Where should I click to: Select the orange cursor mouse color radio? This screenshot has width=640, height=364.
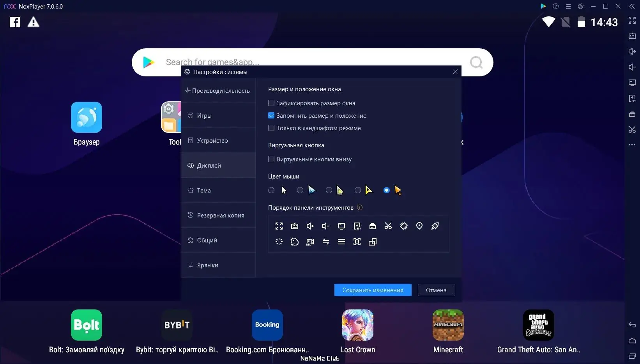point(387,190)
